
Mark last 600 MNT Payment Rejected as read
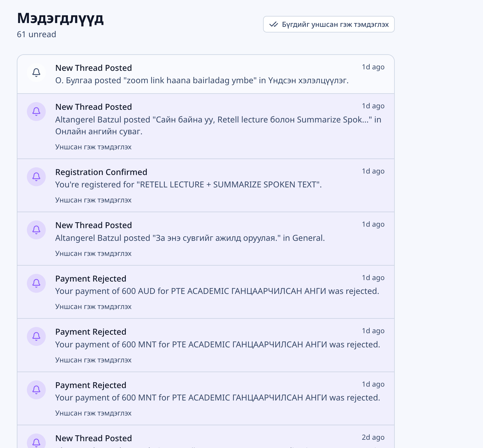(93, 413)
